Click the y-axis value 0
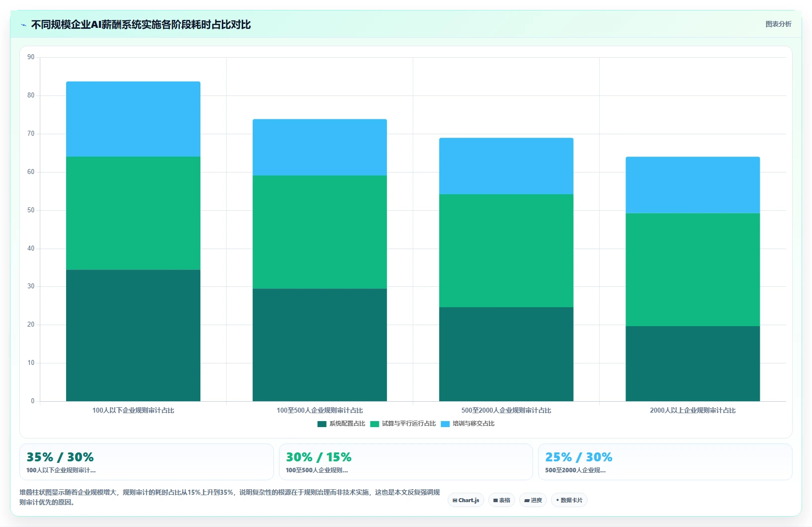Screen dimensions: 812x527 pyautogui.click(x=33, y=401)
